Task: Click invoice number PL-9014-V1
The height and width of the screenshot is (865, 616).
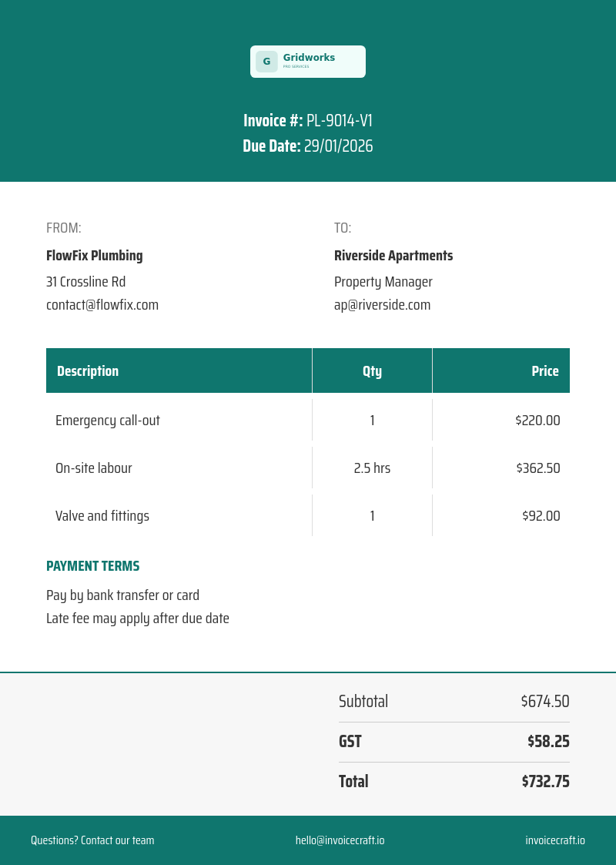Action: [x=339, y=120]
